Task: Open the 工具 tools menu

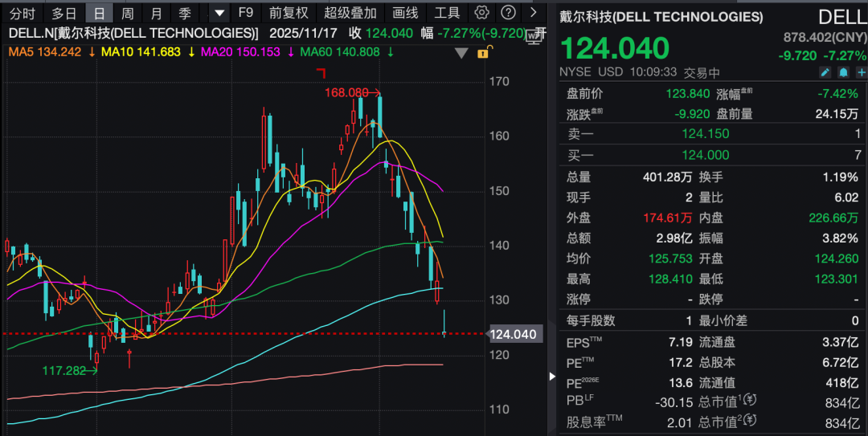Action: (x=447, y=13)
